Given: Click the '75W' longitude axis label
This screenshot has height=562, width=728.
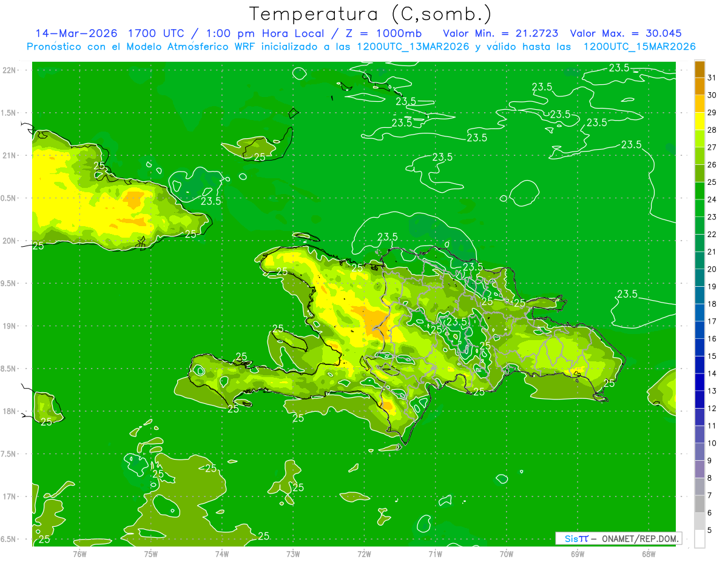Looking at the screenshot, I should (151, 553).
